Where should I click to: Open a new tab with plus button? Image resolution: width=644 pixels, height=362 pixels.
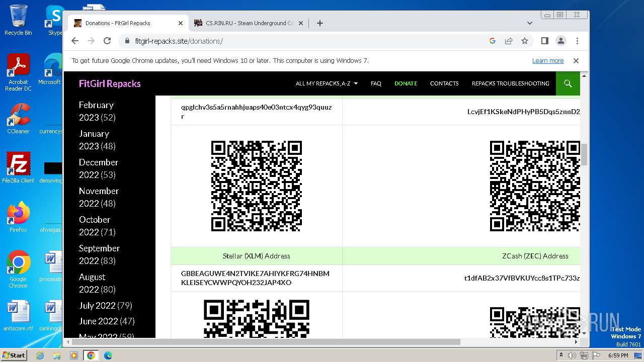coord(319,23)
